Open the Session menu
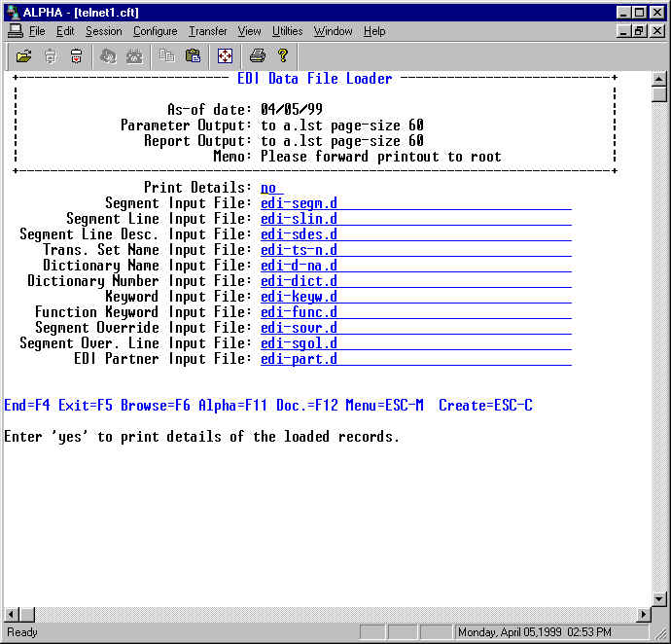The height and width of the screenshot is (644, 671). click(x=103, y=31)
